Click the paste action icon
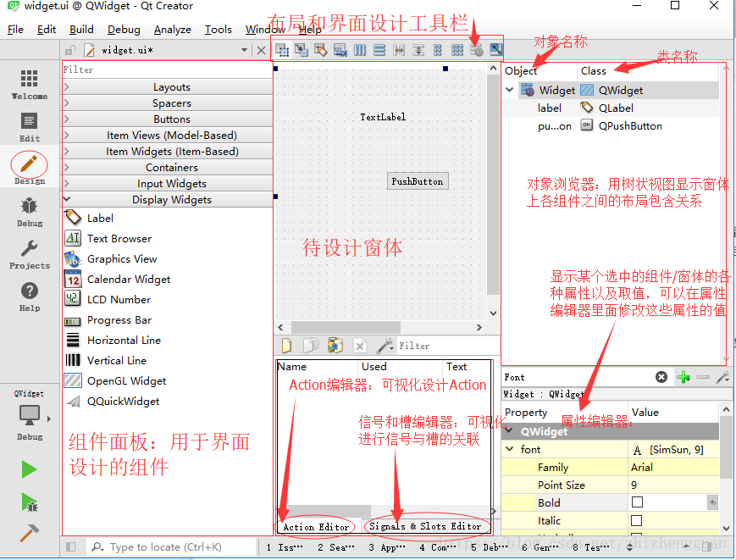 335,346
